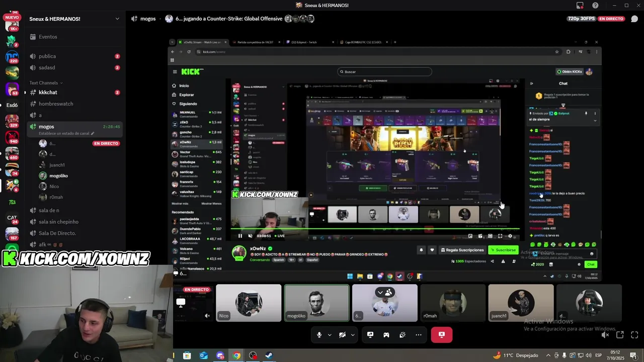Open the hombreswatch text channel
The width and height of the screenshot is (644, 362).
click(75, 104)
